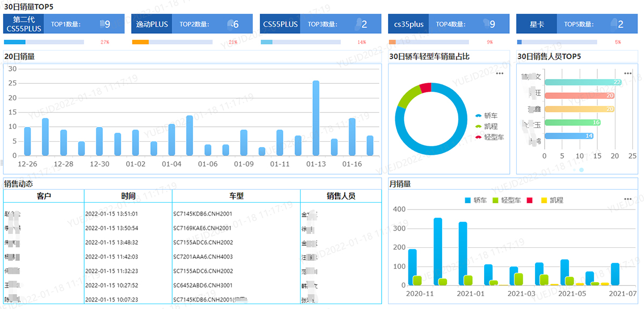The width and height of the screenshot is (644, 309).
Task: Click the 20日销量 panel title
Action: (x=19, y=56)
